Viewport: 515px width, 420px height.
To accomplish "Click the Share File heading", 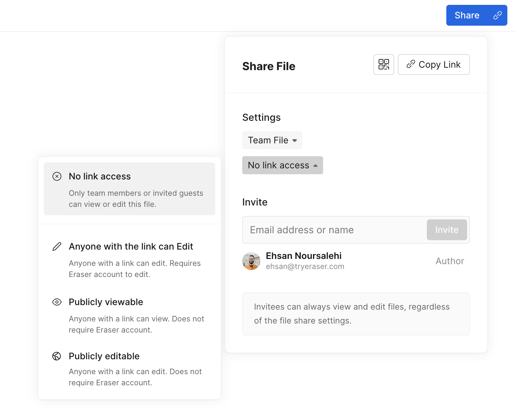I will [269, 66].
